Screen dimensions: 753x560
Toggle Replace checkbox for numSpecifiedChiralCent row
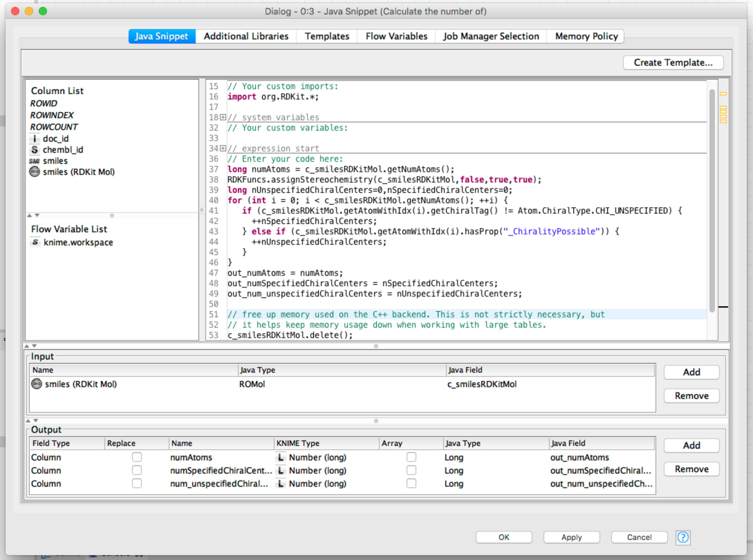pyautogui.click(x=137, y=470)
